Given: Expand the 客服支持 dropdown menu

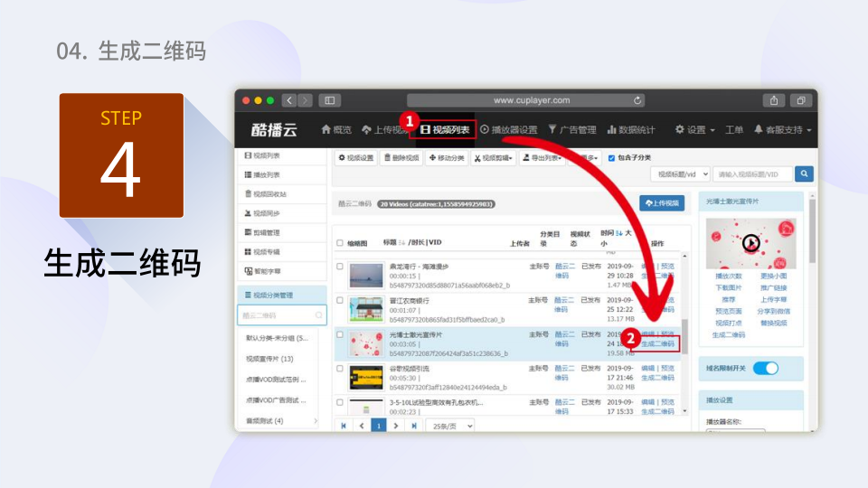Looking at the screenshot, I should (783, 129).
